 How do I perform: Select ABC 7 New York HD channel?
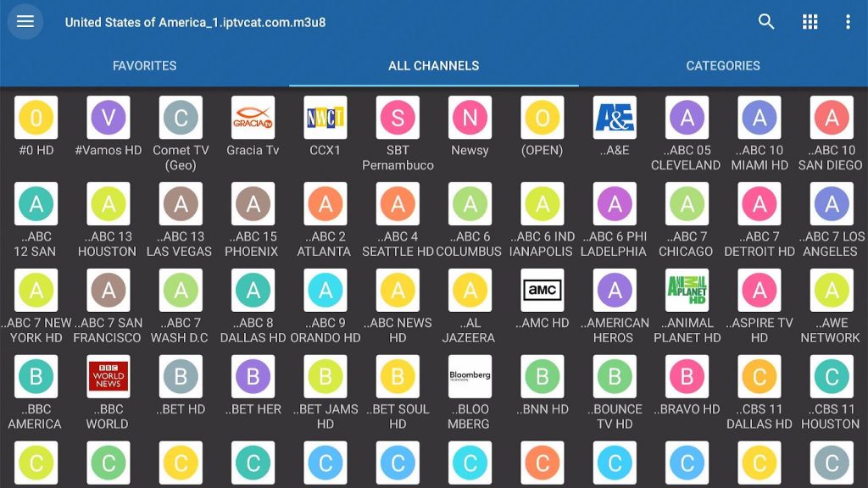[36, 291]
